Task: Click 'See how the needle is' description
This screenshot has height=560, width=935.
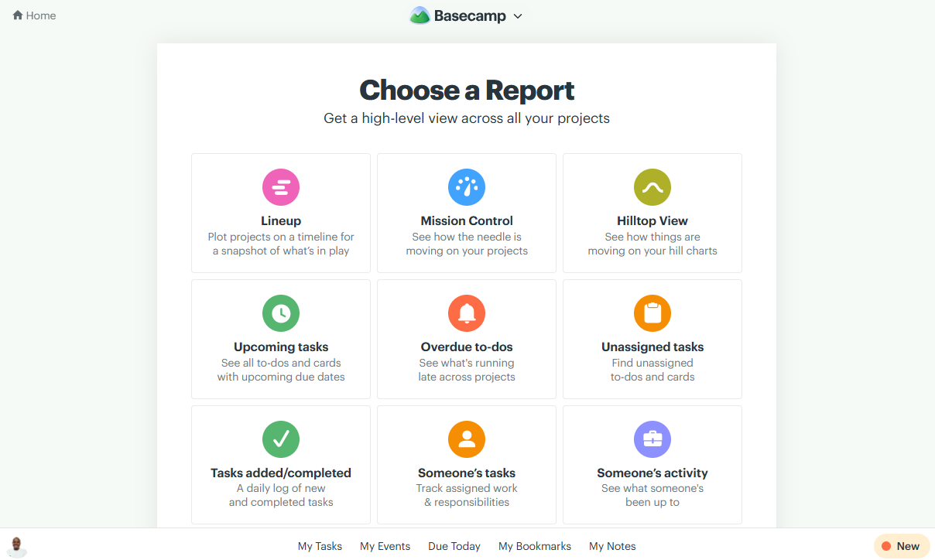Action: (x=467, y=237)
